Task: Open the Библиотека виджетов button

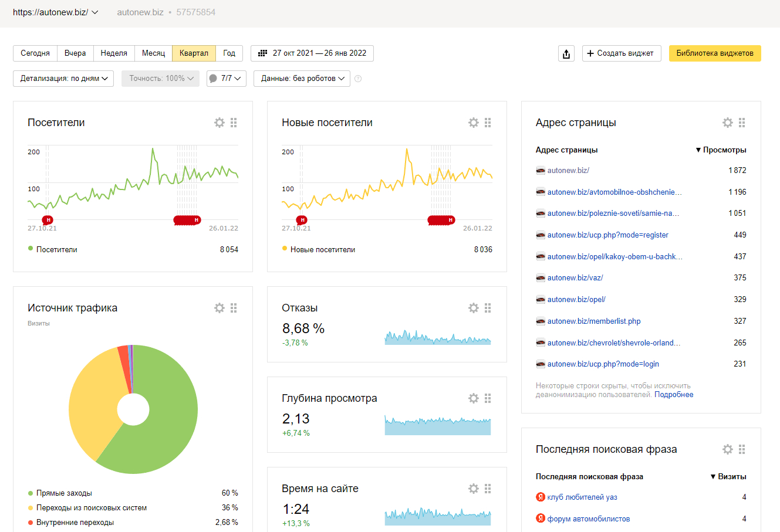Action: 715,53
